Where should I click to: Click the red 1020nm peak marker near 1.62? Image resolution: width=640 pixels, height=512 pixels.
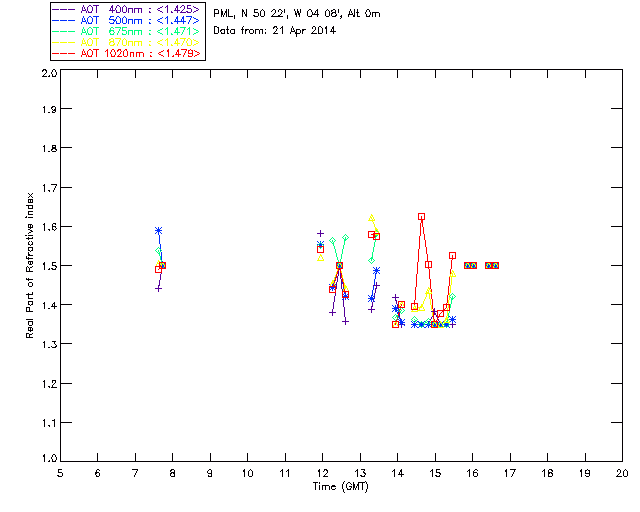coord(421,217)
